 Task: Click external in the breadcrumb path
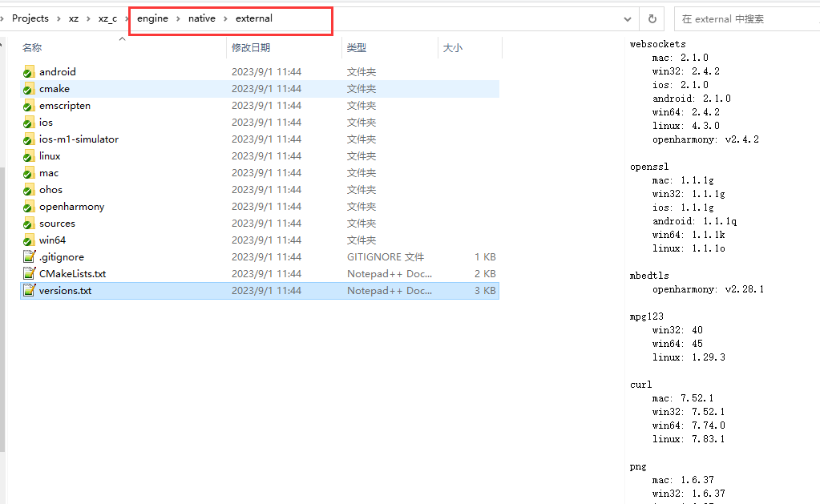coord(253,18)
